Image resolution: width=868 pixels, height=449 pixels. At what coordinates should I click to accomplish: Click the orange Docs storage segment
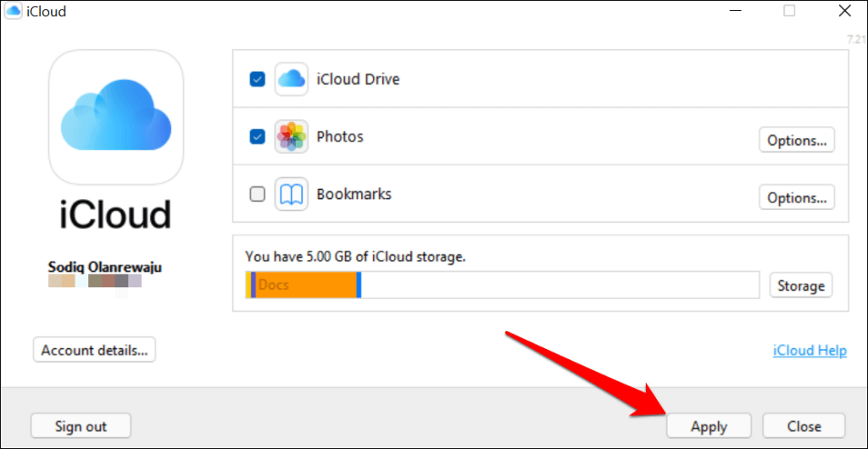pyautogui.click(x=306, y=285)
